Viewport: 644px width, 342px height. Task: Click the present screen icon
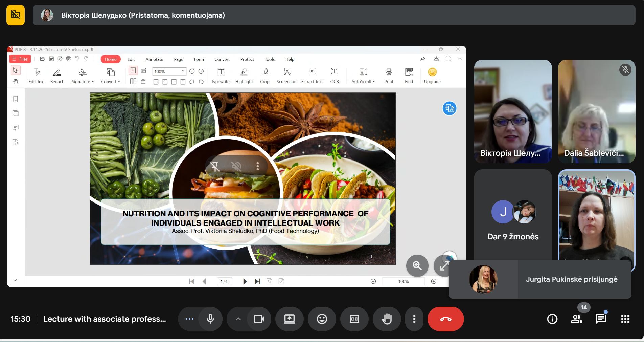pos(289,319)
